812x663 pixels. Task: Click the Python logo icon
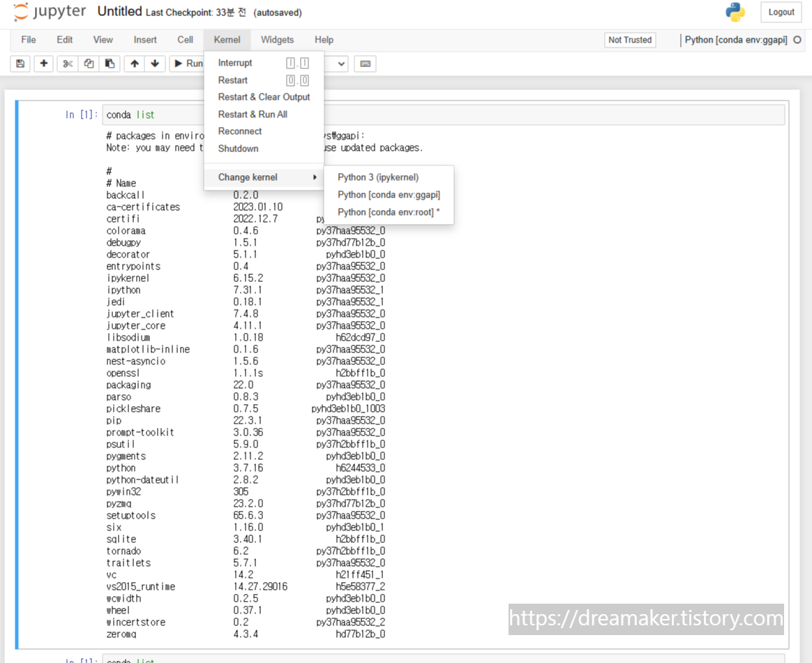click(735, 12)
